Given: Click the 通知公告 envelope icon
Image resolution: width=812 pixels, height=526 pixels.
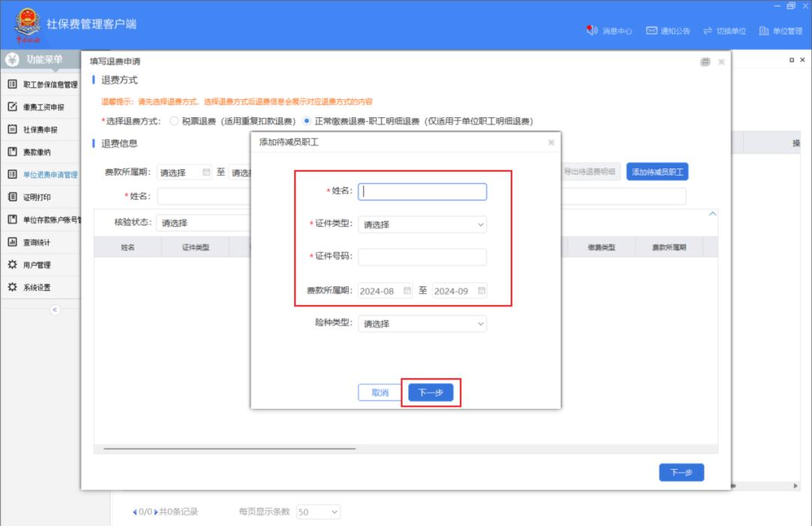Looking at the screenshot, I should (x=652, y=31).
